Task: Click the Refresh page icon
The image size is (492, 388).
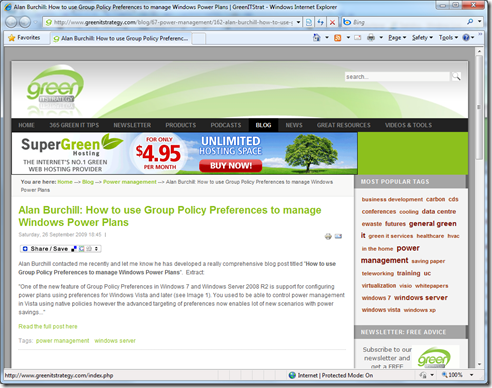Action: (321, 22)
